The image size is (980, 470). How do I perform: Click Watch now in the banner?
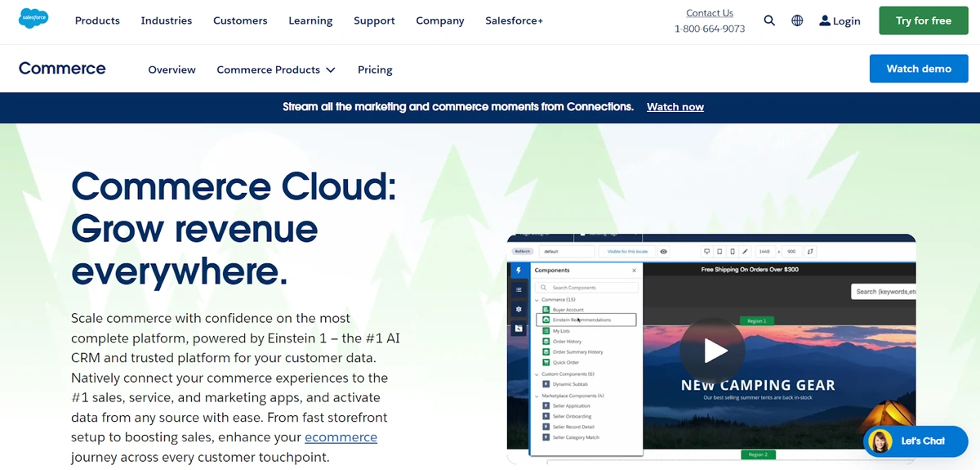[675, 107]
